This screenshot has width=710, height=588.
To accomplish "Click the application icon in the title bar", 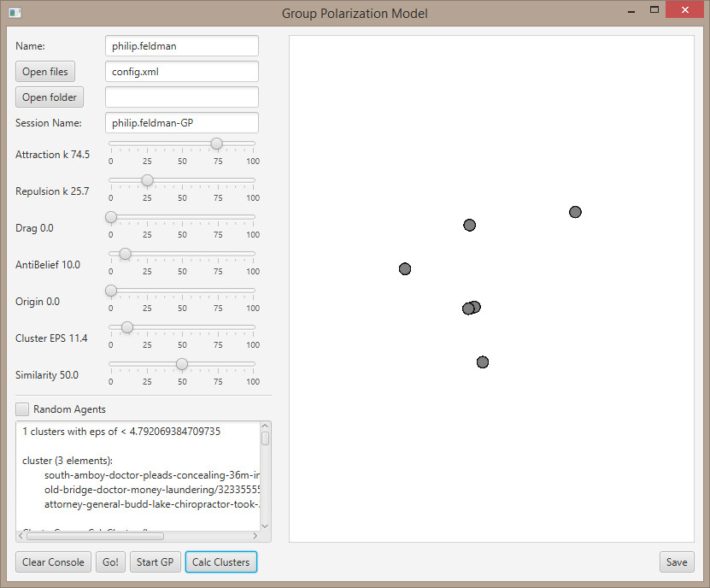I will coord(15,13).
